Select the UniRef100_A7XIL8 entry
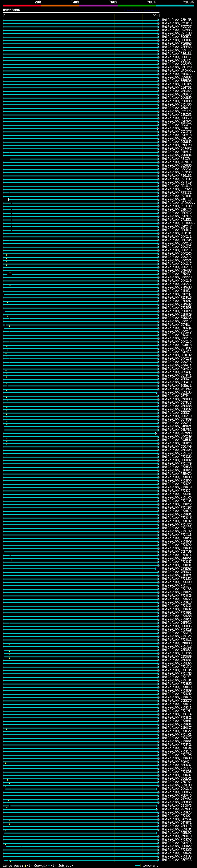The height and width of the screenshot is (868, 197). tap(176, 535)
